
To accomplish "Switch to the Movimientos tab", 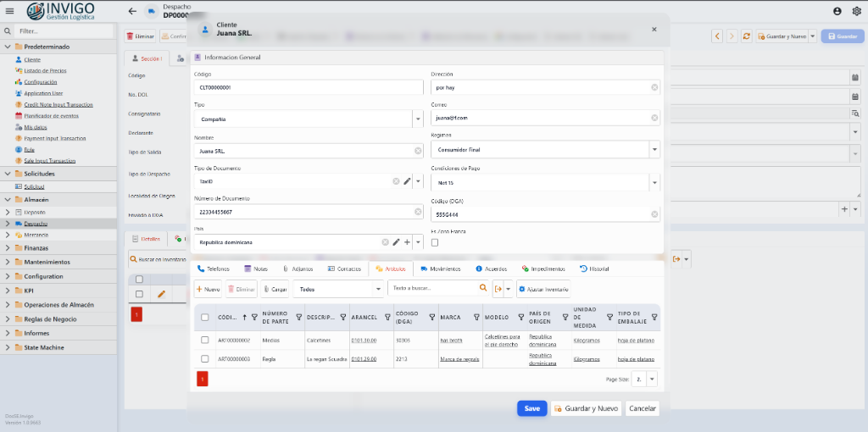I will 441,269.
